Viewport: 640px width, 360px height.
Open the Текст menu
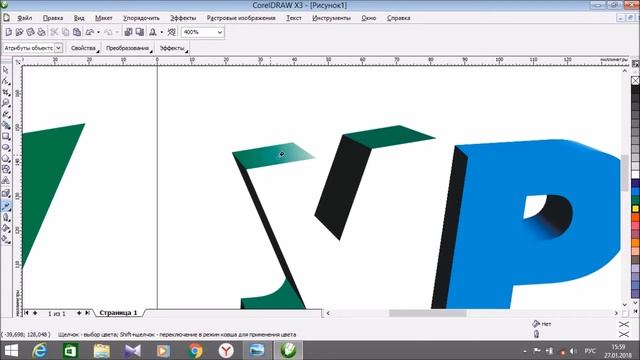[x=294, y=18]
